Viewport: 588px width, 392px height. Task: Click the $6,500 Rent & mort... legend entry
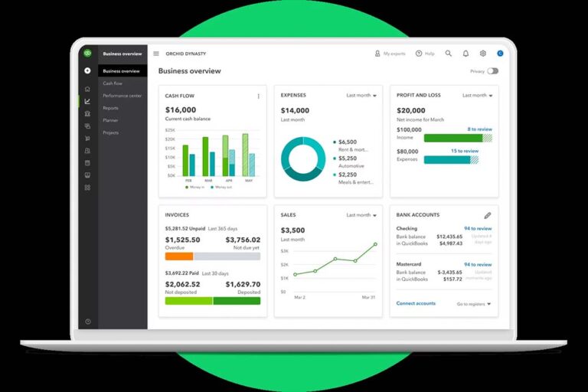pos(351,145)
